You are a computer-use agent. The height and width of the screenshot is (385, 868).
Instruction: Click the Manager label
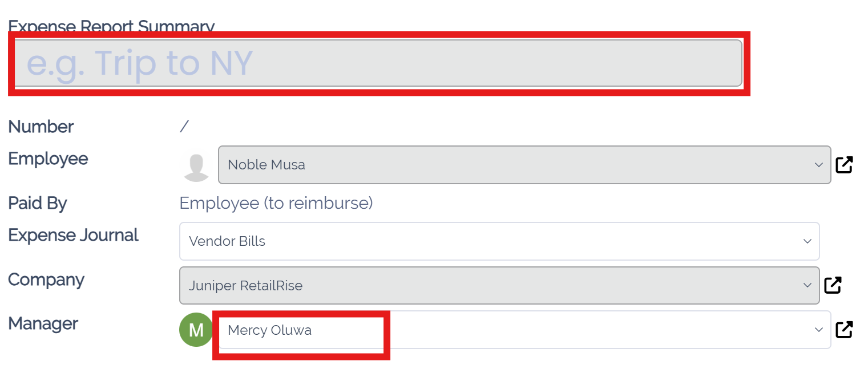point(42,323)
